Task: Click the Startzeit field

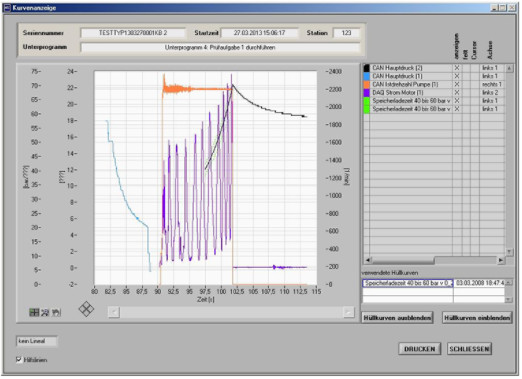Action: point(259,33)
